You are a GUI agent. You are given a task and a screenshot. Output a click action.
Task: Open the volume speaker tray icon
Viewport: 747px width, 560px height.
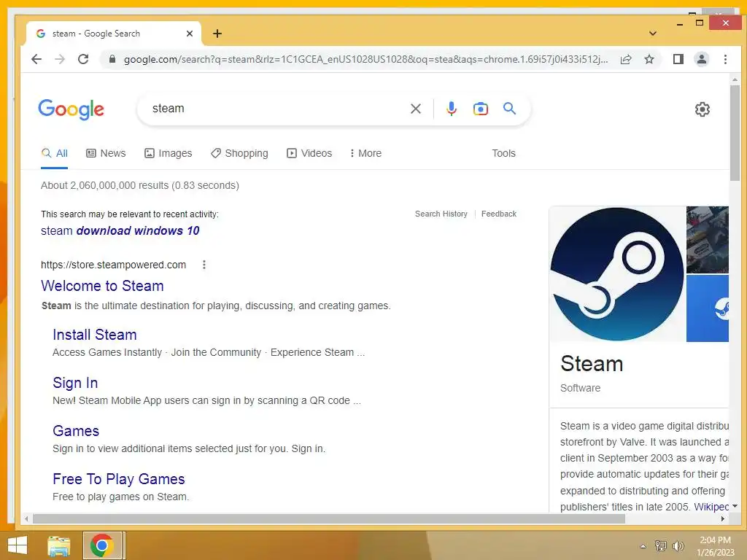pyautogui.click(x=678, y=545)
